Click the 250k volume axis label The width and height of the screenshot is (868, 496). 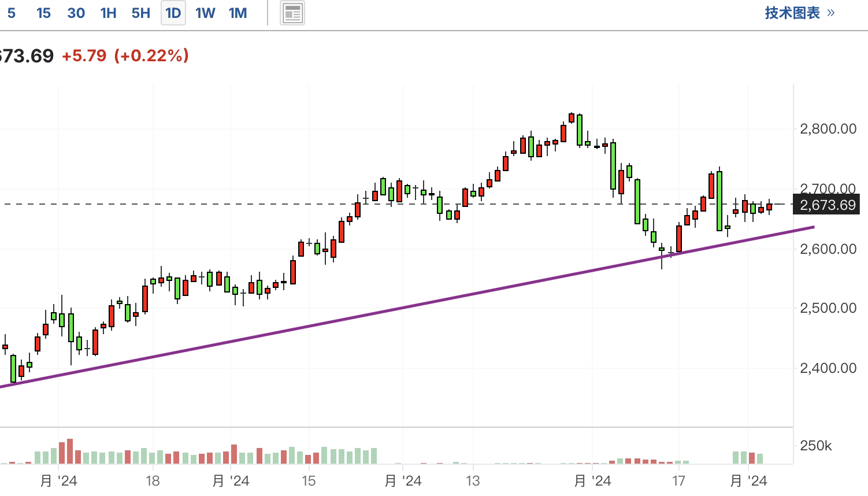tap(815, 446)
